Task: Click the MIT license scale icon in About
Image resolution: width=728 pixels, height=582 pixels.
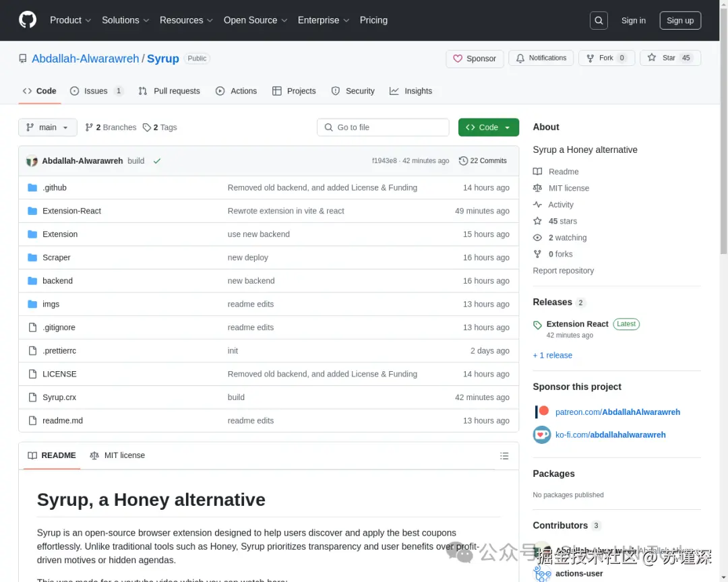Action: [537, 188]
